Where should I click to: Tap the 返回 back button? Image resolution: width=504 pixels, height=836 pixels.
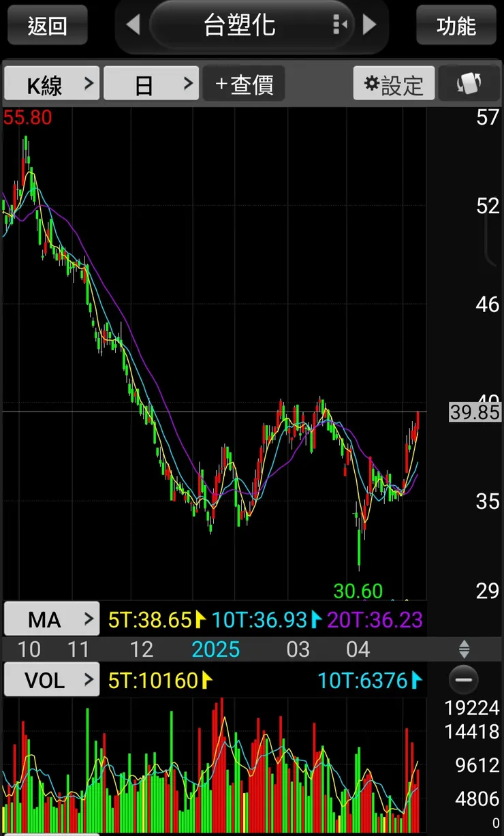[x=47, y=26]
